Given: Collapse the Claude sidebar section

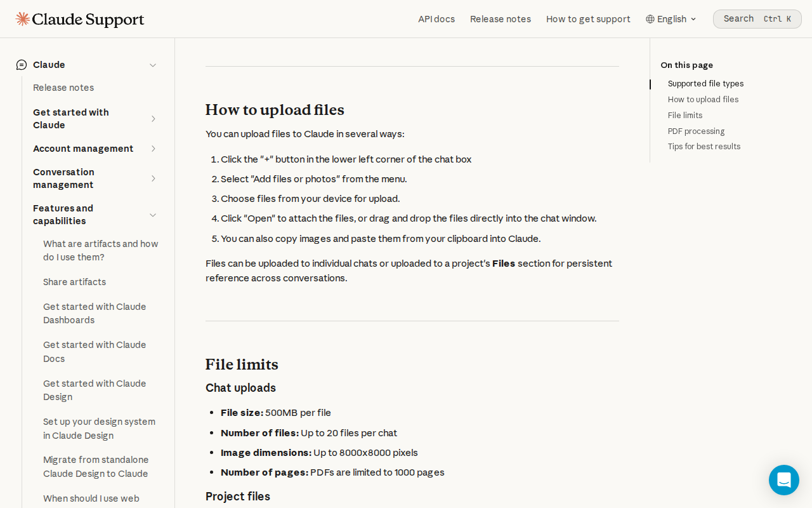Looking at the screenshot, I should tap(153, 65).
